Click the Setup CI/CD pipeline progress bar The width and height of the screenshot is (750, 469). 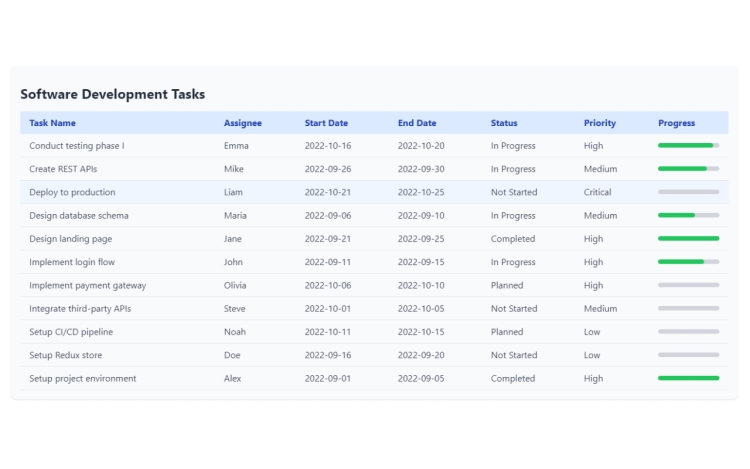coord(688,331)
